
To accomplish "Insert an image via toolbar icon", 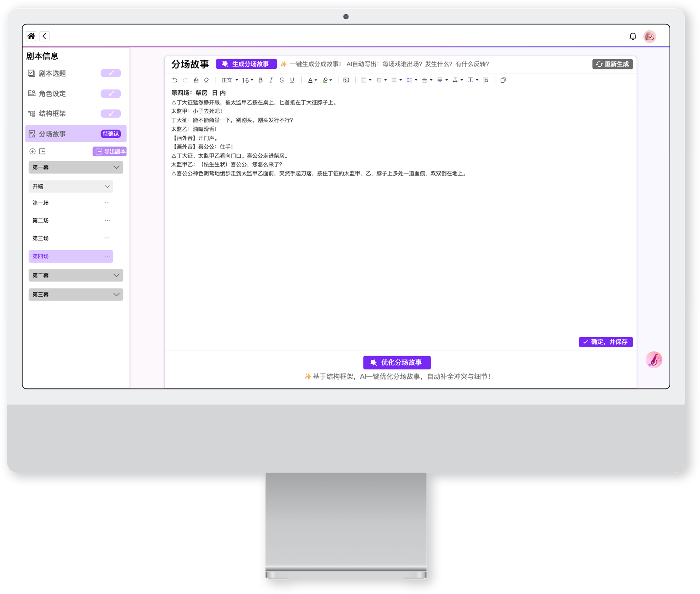I will click(346, 80).
